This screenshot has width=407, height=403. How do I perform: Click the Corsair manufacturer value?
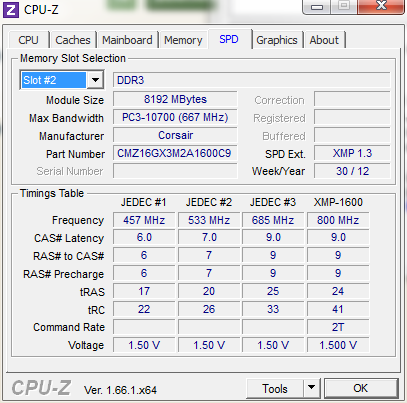coord(175,135)
